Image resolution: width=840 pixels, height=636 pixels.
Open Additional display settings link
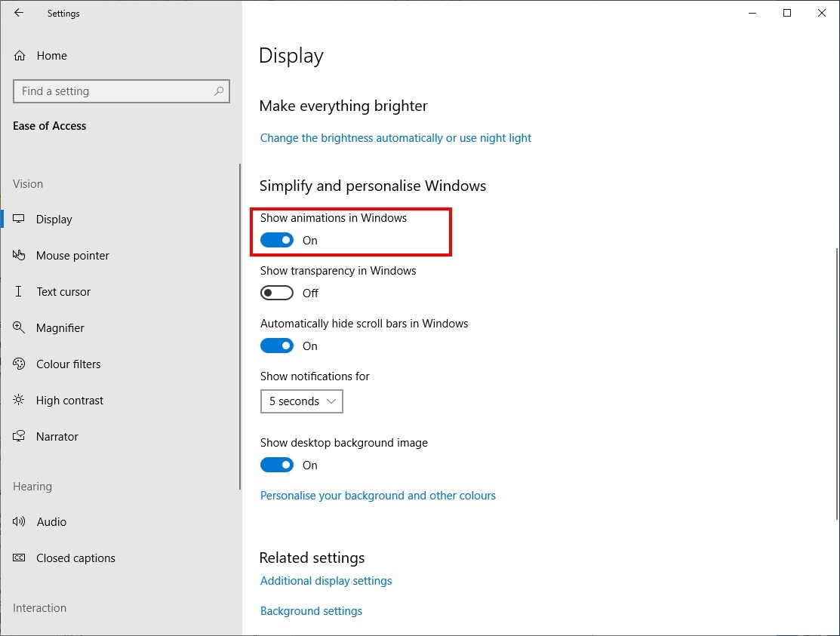(x=326, y=581)
